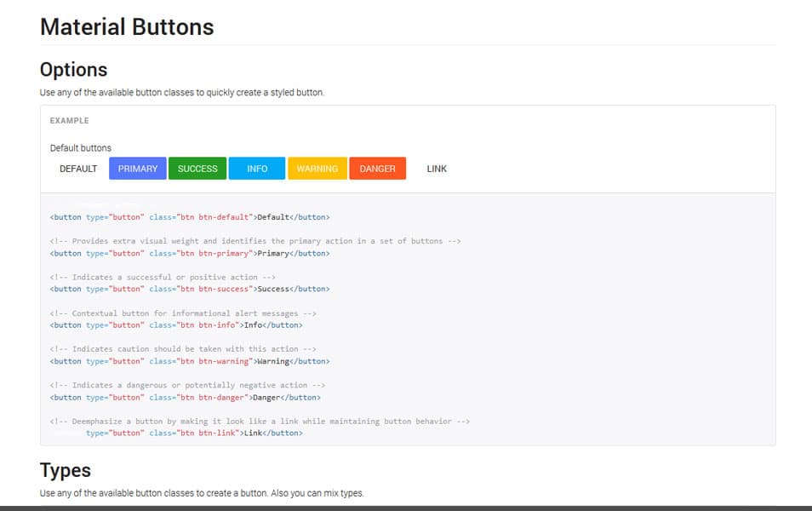This screenshot has width=812, height=511.
Task: Click the EXAMPLE label in the panel
Action: [70, 120]
